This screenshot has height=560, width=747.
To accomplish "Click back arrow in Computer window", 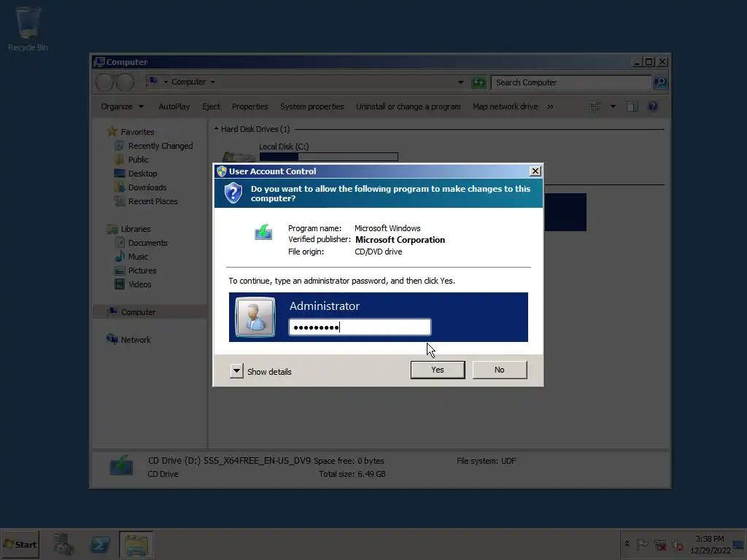I will click(x=105, y=82).
